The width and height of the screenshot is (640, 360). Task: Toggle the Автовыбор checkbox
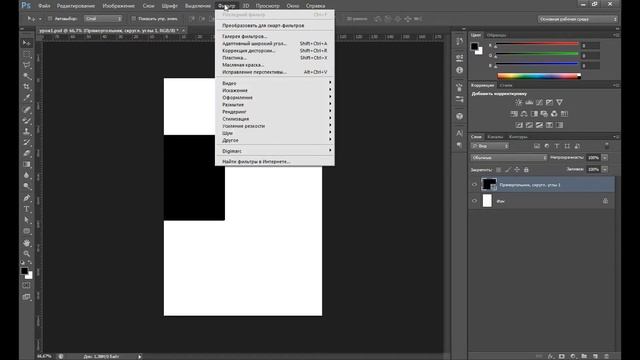coord(50,19)
